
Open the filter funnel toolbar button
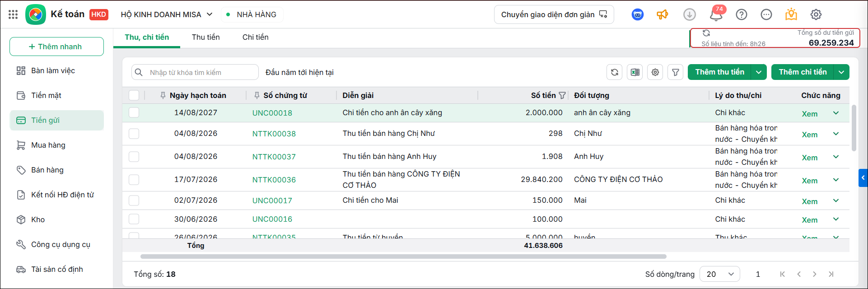click(676, 72)
